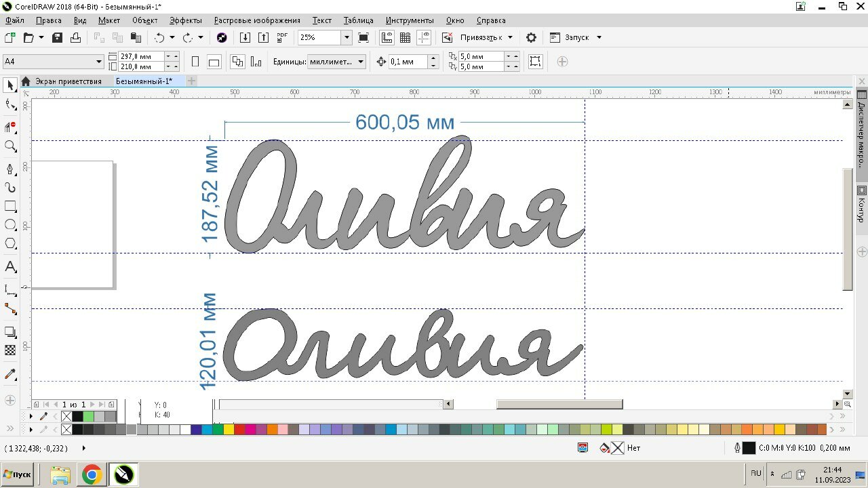868x488 pixels.
Task: Switch to Экран приветствия tab
Action: click(x=68, y=81)
